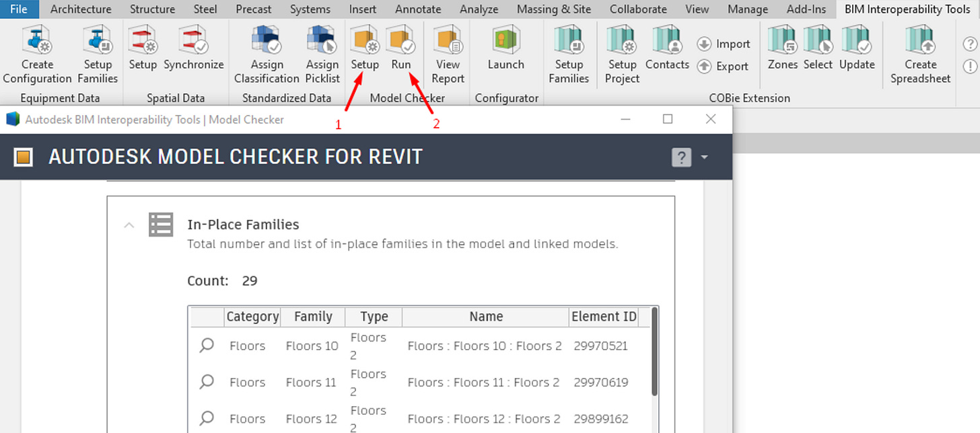Open Assign Classification tool
The height and width of the screenshot is (433, 980).
(x=267, y=55)
